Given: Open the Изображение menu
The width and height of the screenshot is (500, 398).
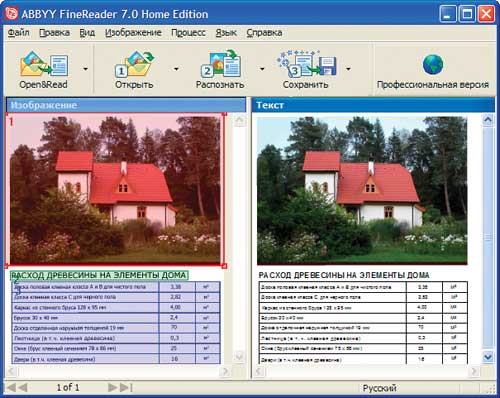Looking at the screenshot, I should coord(133,33).
